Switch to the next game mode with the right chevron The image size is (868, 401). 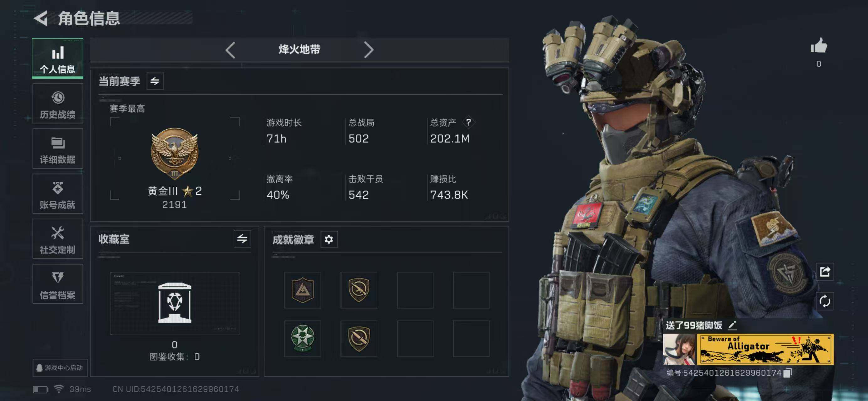pyautogui.click(x=369, y=50)
